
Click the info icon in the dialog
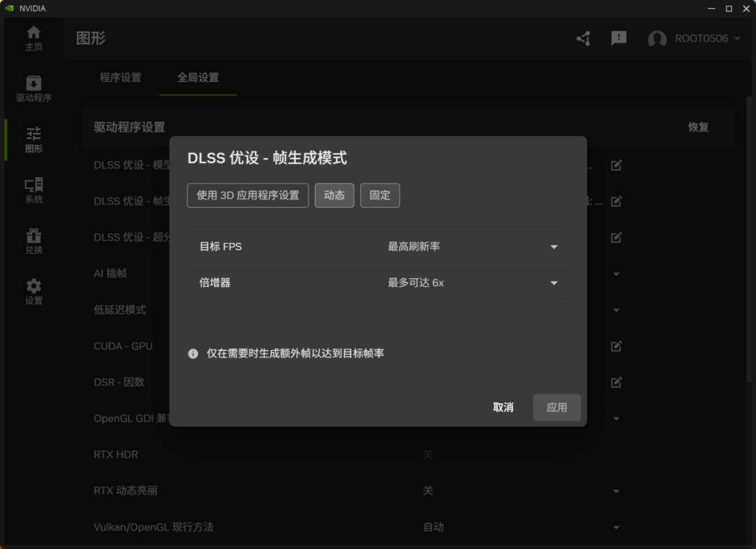193,354
